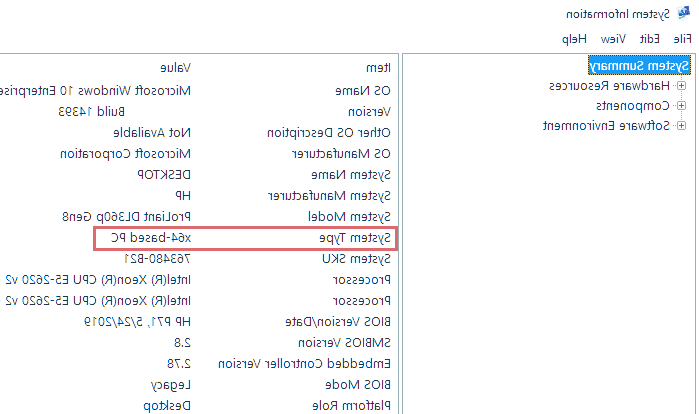The height and width of the screenshot is (414, 699).
Task: Open the Edit menu
Action: 650,38
